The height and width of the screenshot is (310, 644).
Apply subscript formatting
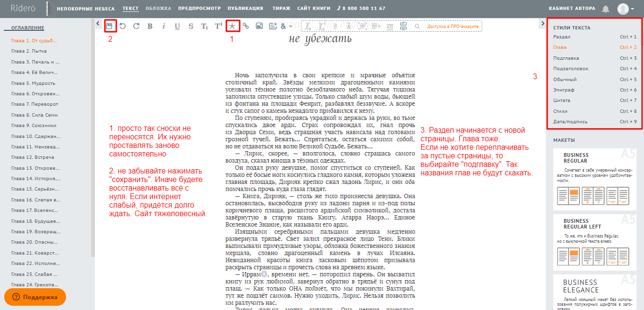[x=205, y=26]
